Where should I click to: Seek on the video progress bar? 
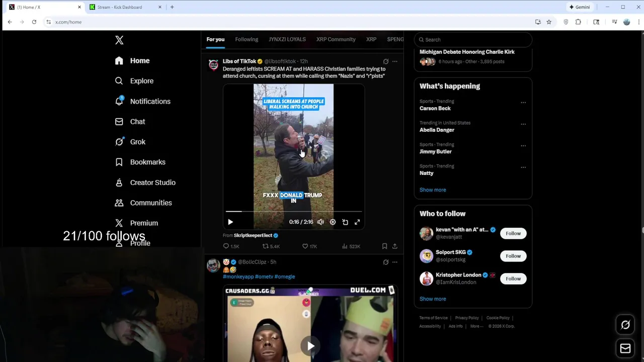[293, 212]
